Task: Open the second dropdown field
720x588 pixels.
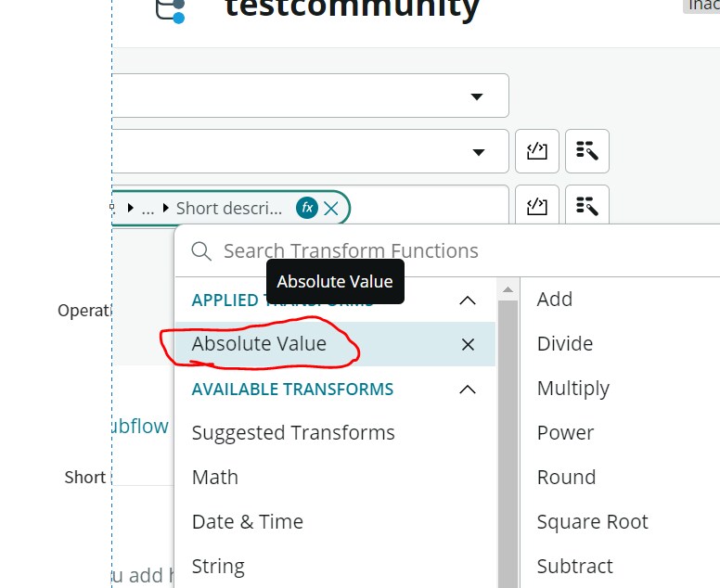Action: click(479, 151)
